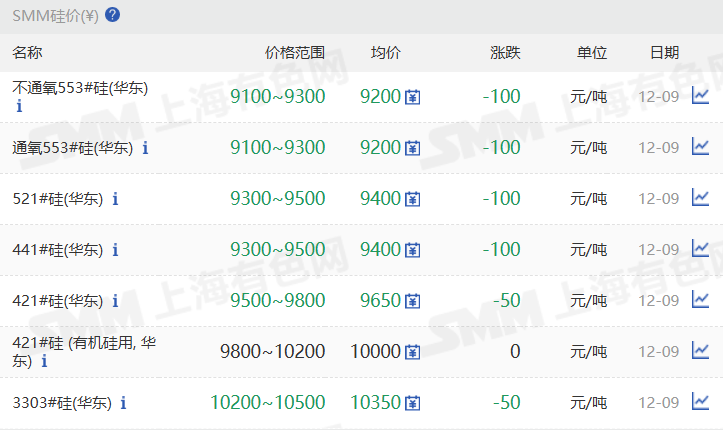Select average price 10000
Screen dimensions: 723x430
(x=375, y=352)
